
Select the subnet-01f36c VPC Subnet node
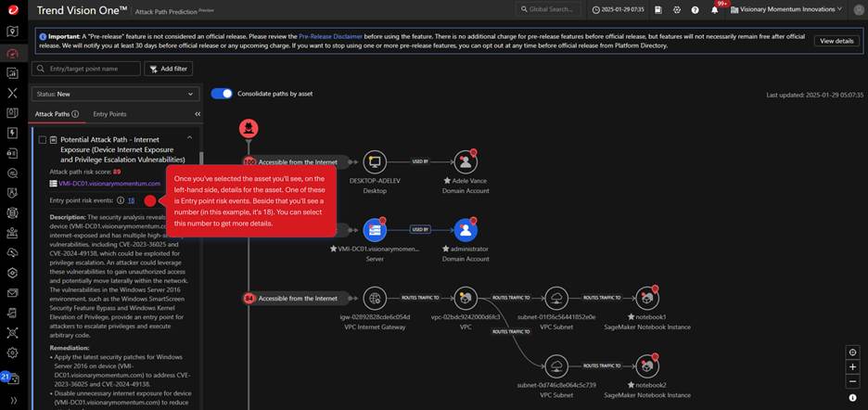pos(556,298)
